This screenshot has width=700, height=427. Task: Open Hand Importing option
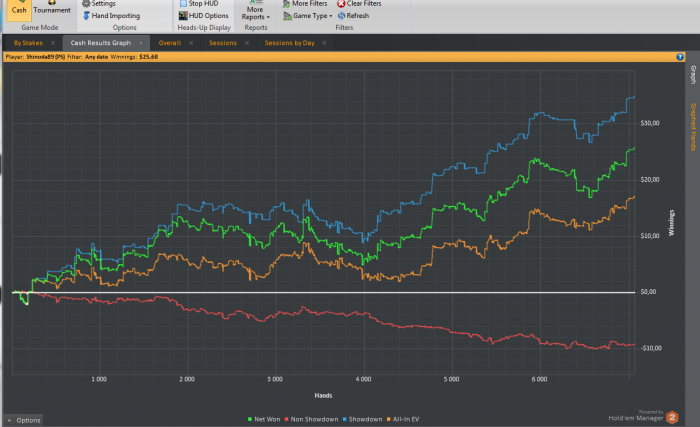111,16
